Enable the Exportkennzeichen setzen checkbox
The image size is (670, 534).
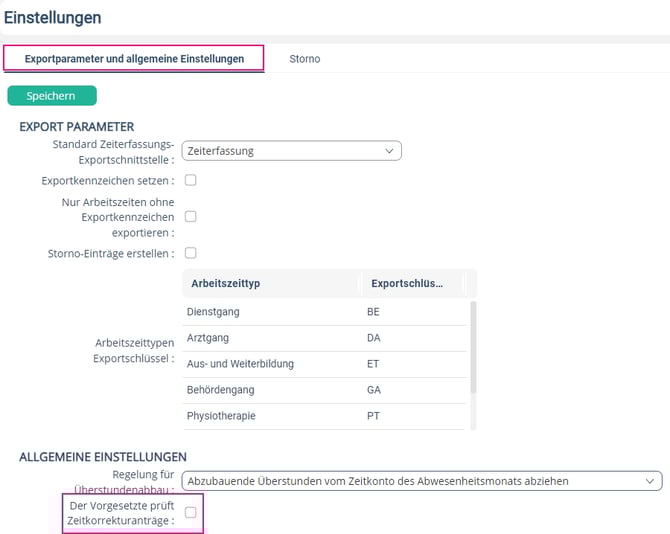coord(191,181)
